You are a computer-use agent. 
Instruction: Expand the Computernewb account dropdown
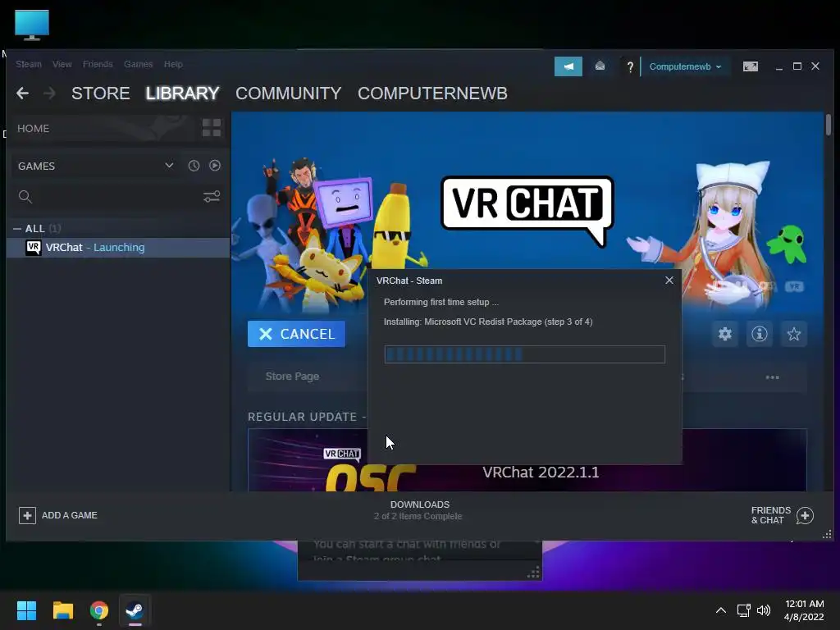coord(685,66)
